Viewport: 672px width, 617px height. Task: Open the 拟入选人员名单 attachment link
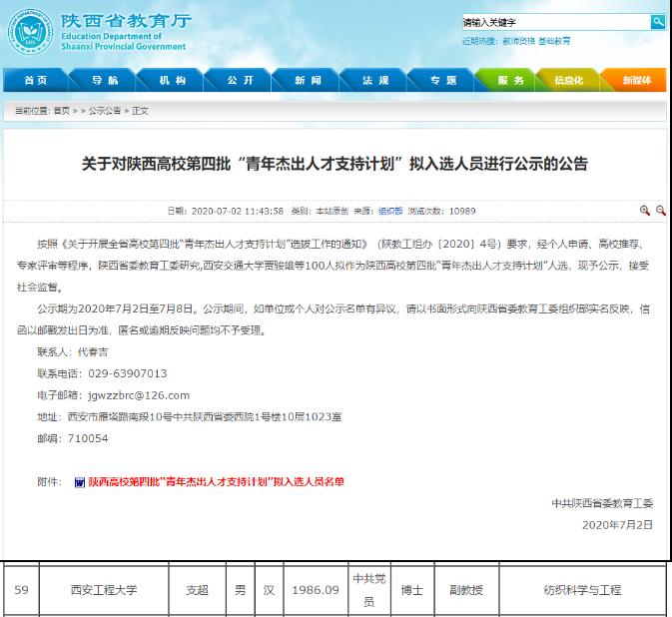tap(216, 482)
